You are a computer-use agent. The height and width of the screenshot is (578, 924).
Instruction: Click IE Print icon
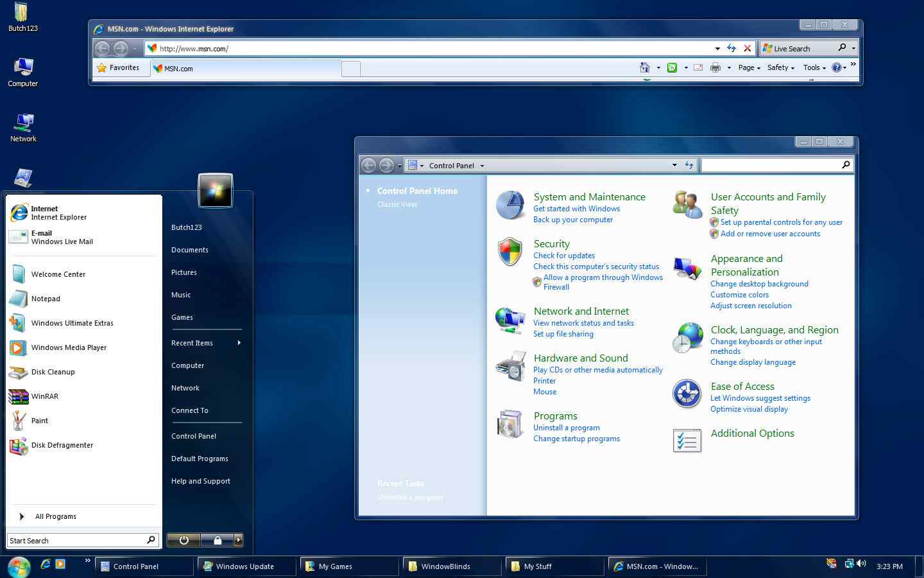click(x=715, y=67)
